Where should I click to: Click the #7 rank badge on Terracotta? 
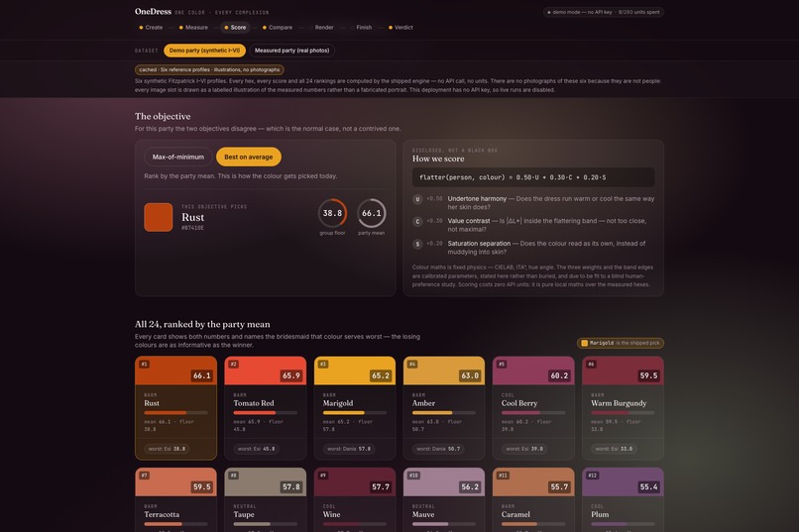click(144, 476)
